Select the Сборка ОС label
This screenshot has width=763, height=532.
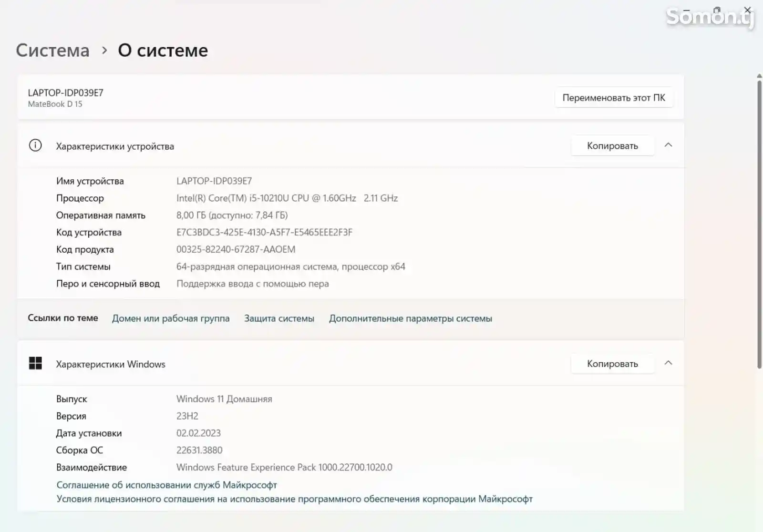pos(79,450)
